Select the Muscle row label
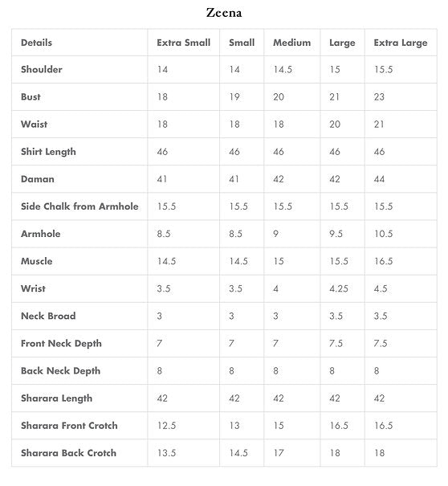 [x=37, y=261]
